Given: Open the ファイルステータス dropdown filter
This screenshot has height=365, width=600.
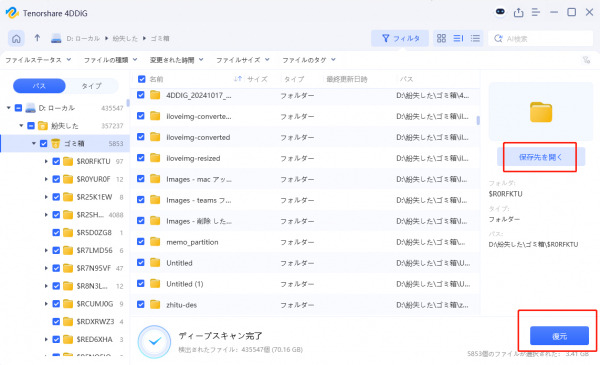Looking at the screenshot, I should coord(38,60).
